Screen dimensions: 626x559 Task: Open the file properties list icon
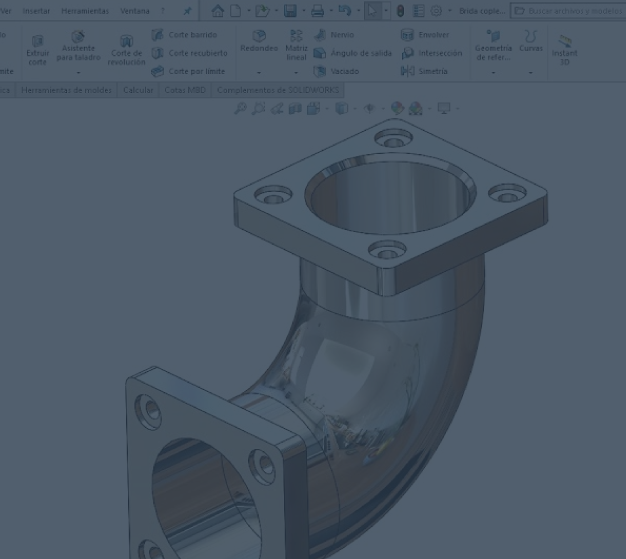[418, 11]
